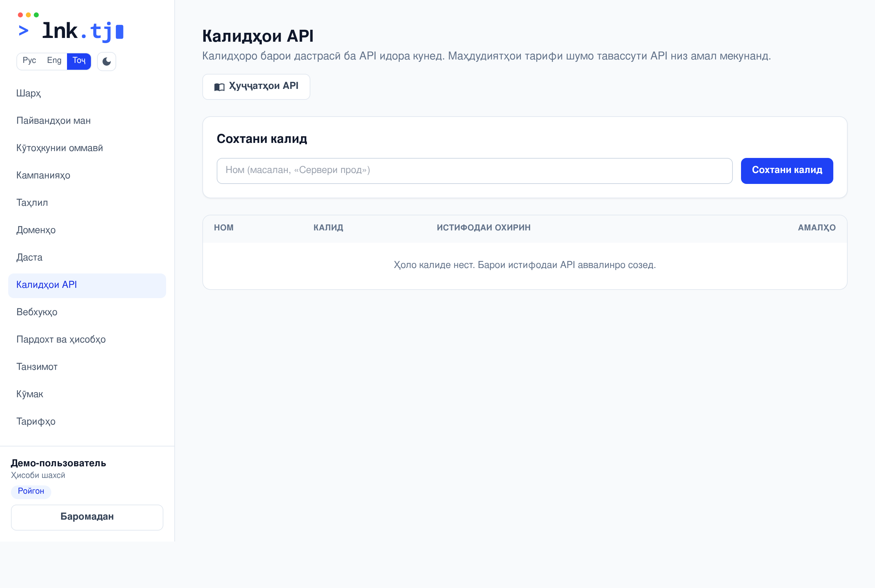
Task: Focus the key name input field
Action: pyautogui.click(x=474, y=171)
